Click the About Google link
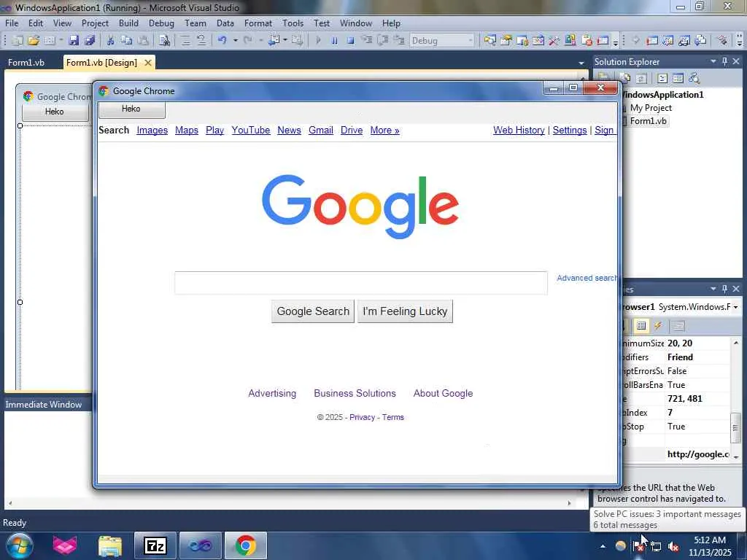The image size is (747, 560). pos(443,393)
